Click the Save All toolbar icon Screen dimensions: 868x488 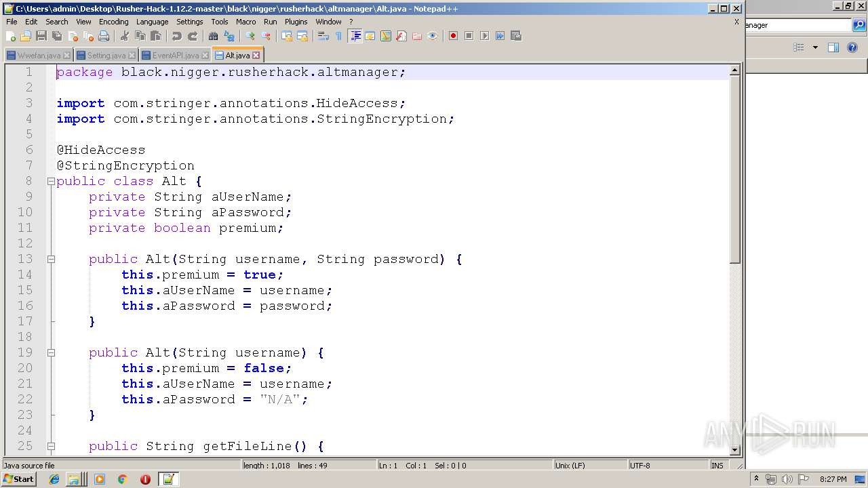coord(57,36)
